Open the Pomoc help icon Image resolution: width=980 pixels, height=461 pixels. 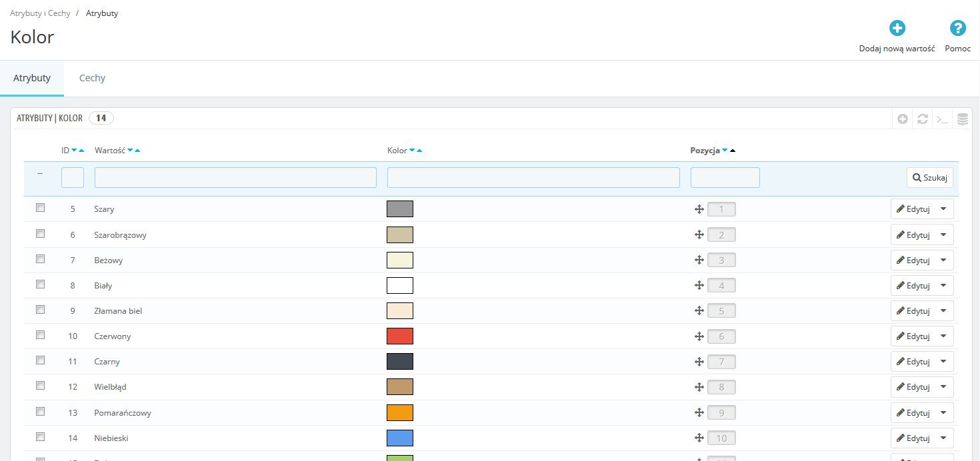pyautogui.click(x=957, y=28)
